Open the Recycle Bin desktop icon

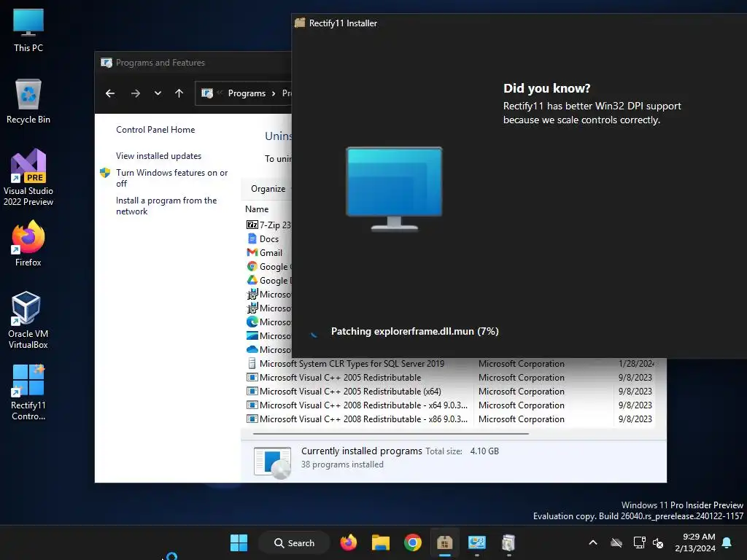[x=28, y=101]
